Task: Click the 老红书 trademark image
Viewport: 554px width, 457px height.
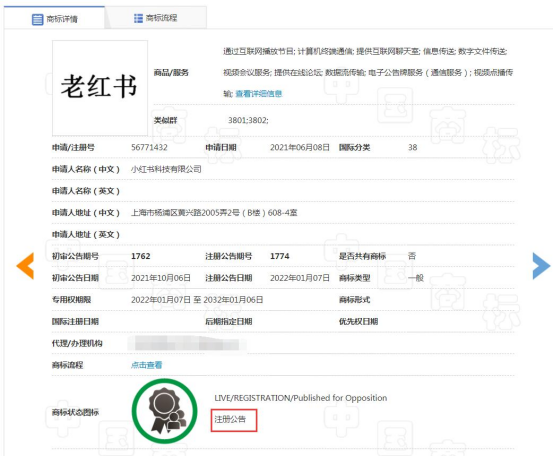Action: [x=100, y=88]
